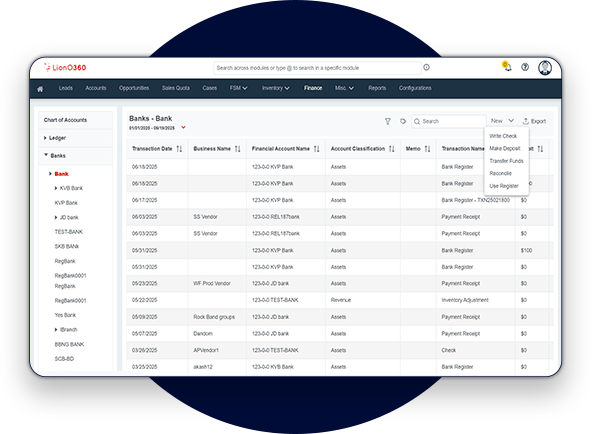Select TEST-BANK in sidebar
The height and width of the screenshot is (434, 592).
pos(68,232)
